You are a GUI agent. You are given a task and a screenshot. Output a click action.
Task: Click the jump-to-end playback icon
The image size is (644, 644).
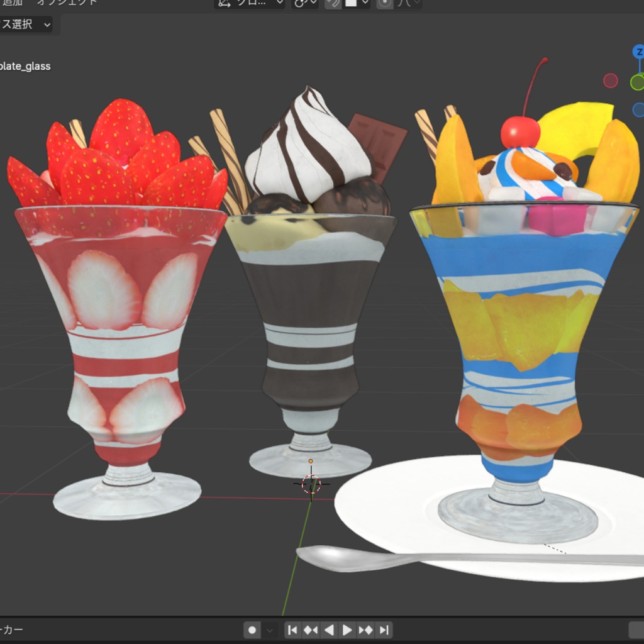tap(384, 630)
